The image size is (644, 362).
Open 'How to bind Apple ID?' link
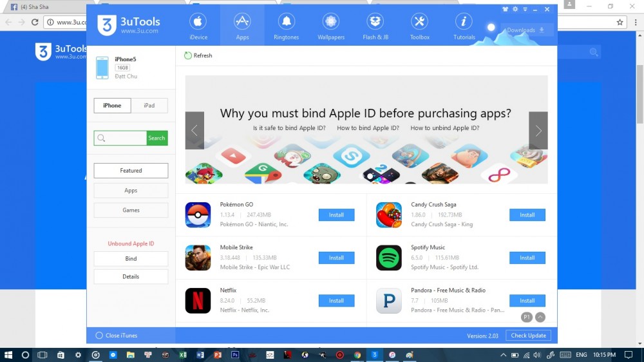point(368,128)
